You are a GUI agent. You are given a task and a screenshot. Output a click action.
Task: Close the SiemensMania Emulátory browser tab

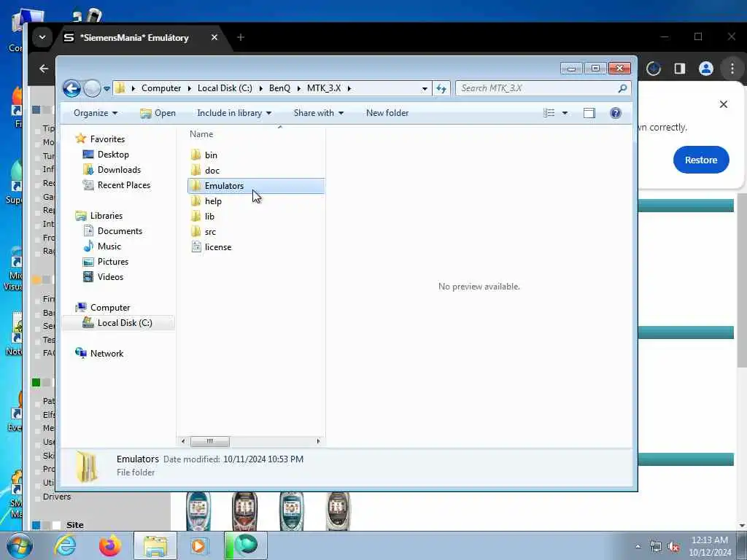coord(214,37)
